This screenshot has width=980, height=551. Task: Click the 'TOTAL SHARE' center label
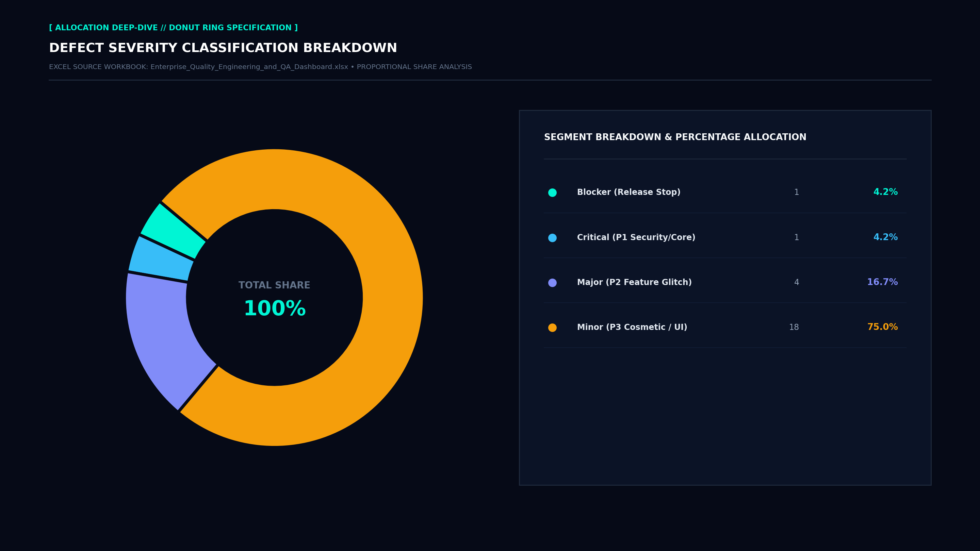(x=274, y=285)
